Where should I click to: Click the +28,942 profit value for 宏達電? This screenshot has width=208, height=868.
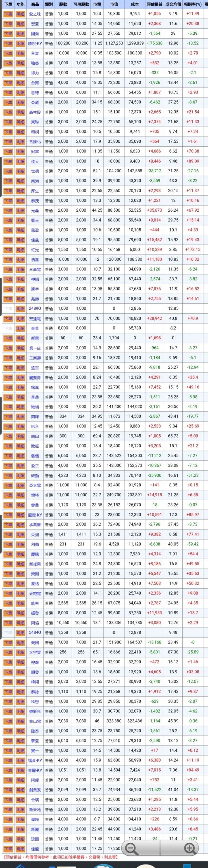click(x=154, y=318)
